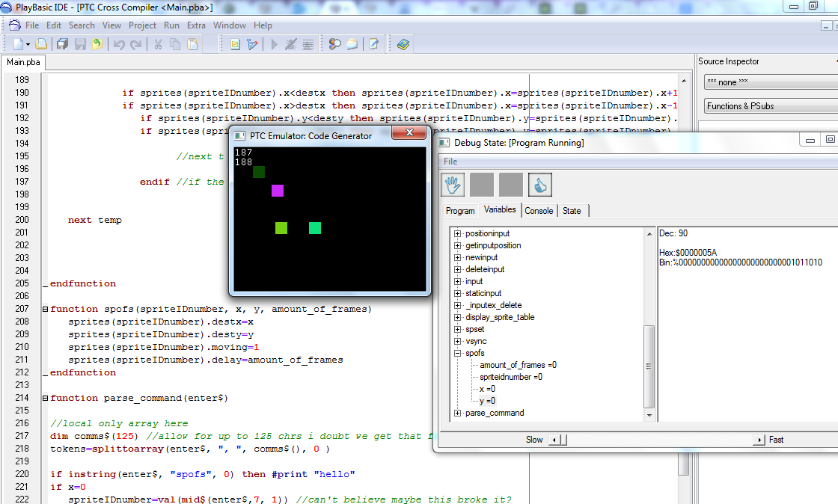The height and width of the screenshot is (504, 838).
Task: Click the speed slider right arrow by Fast
Action: tap(759, 440)
